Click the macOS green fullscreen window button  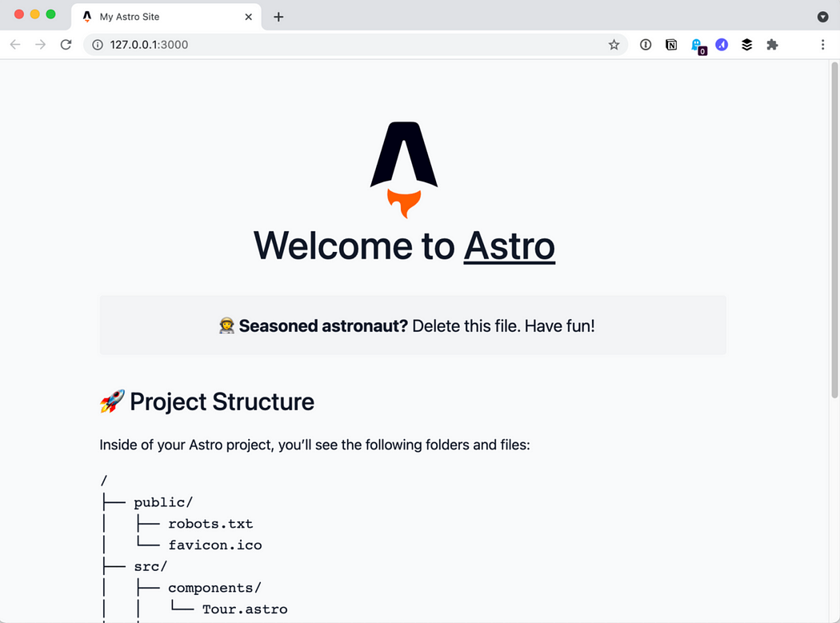(51, 14)
